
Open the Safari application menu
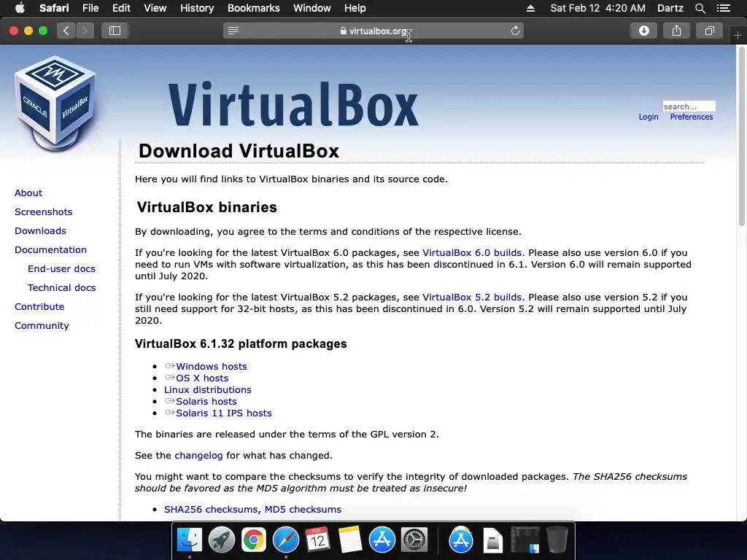(54, 8)
